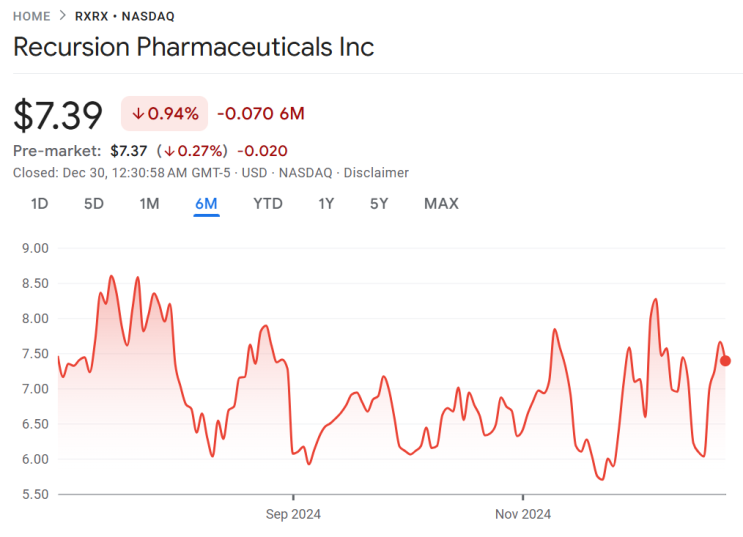This screenshot has height=537, width=743.
Task: Open the Disclaimer link
Action: coord(377,173)
